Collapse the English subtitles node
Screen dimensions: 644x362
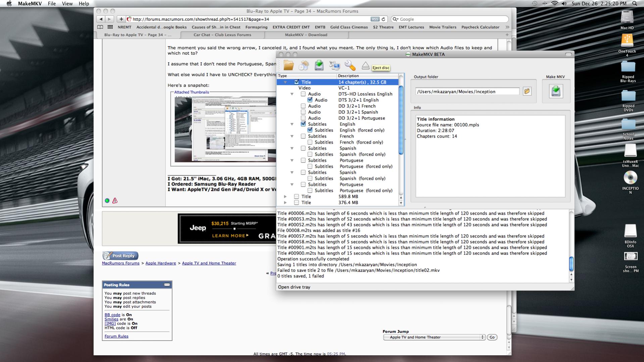click(x=292, y=124)
